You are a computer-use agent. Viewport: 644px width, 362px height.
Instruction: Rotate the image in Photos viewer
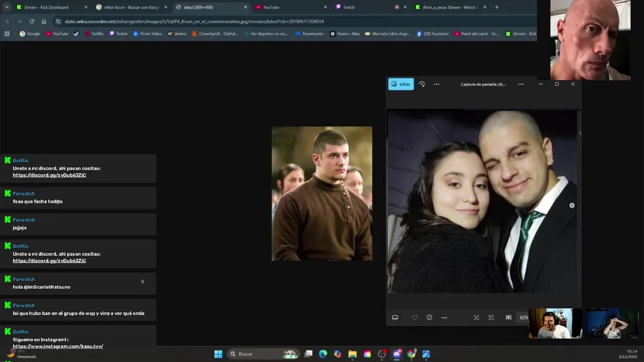422,84
